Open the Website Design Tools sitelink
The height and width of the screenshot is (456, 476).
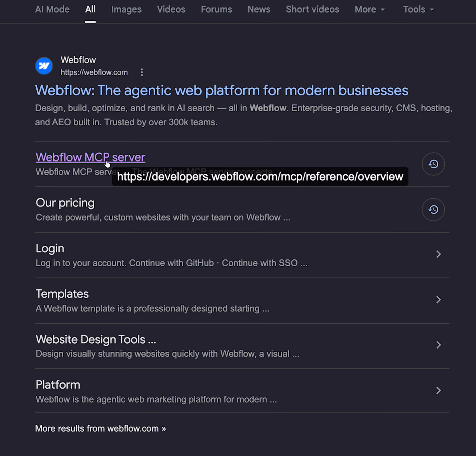click(96, 339)
